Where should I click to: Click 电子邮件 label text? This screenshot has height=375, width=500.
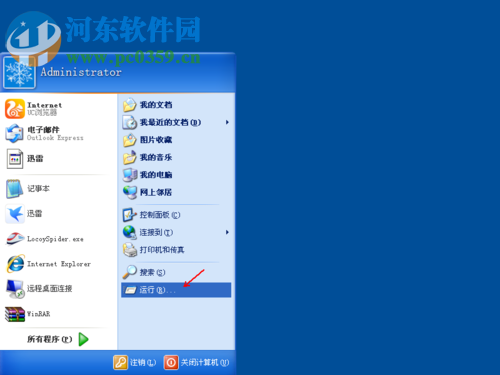[x=43, y=129]
